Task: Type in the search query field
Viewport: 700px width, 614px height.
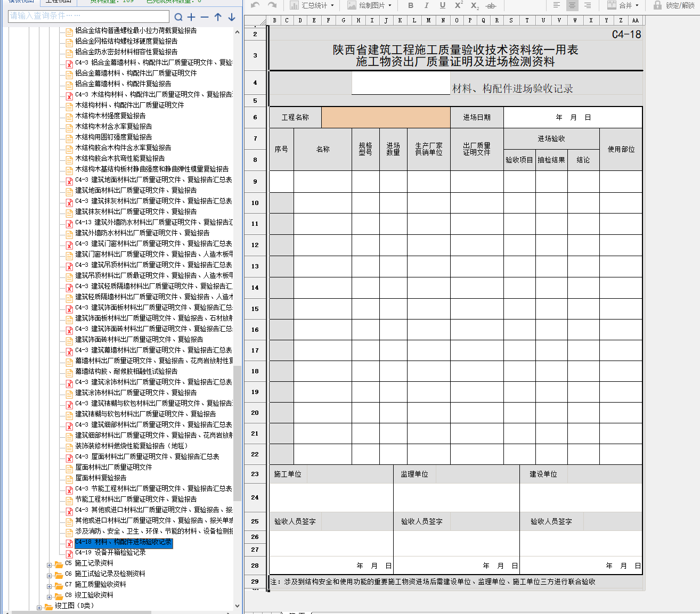Action: point(88,16)
